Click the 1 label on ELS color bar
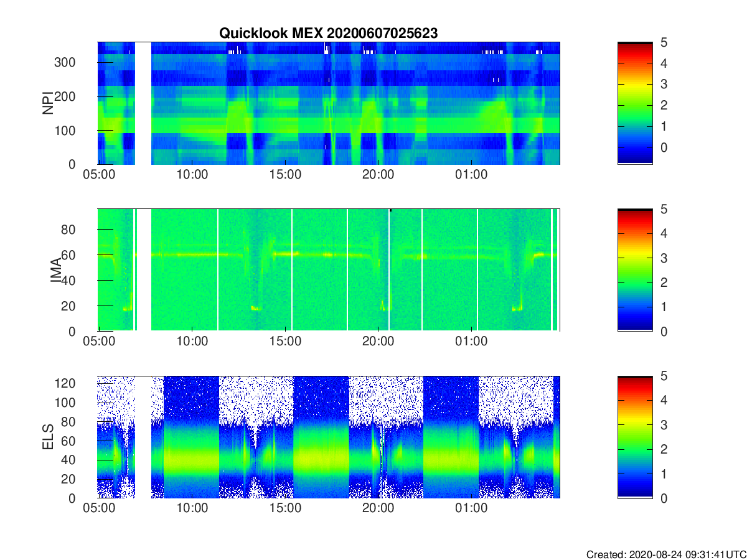This screenshot has height=560, width=747. coord(664,474)
